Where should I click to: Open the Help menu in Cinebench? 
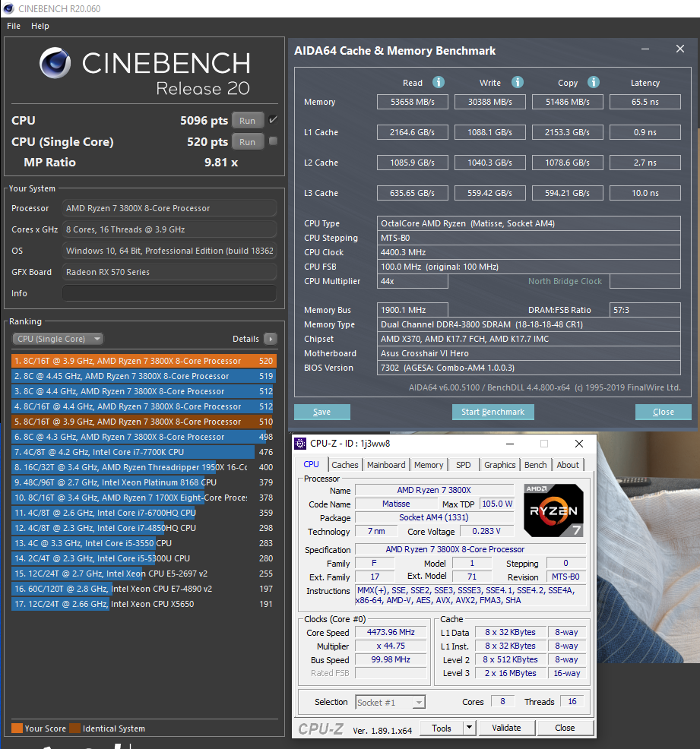pos(40,26)
